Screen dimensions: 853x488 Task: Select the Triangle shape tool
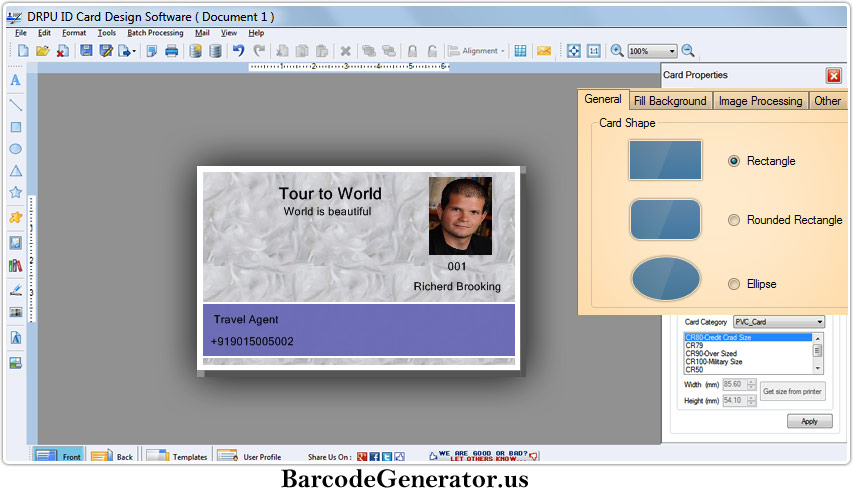16,171
